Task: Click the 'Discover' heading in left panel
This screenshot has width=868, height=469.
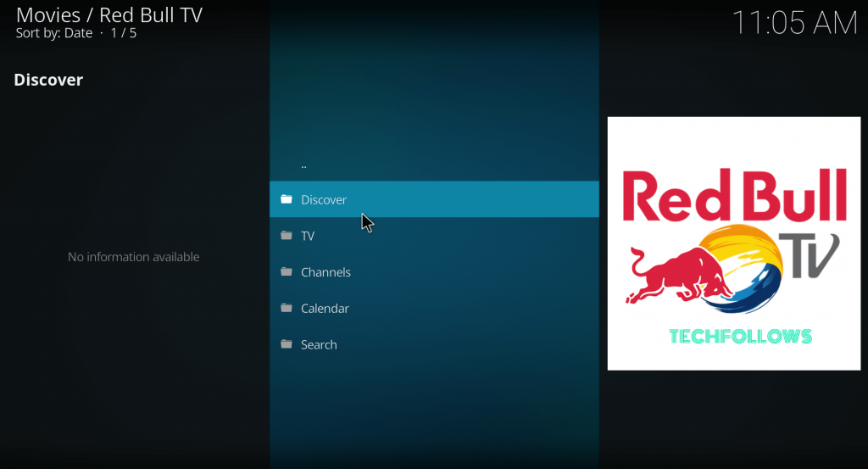Action: 48,80
